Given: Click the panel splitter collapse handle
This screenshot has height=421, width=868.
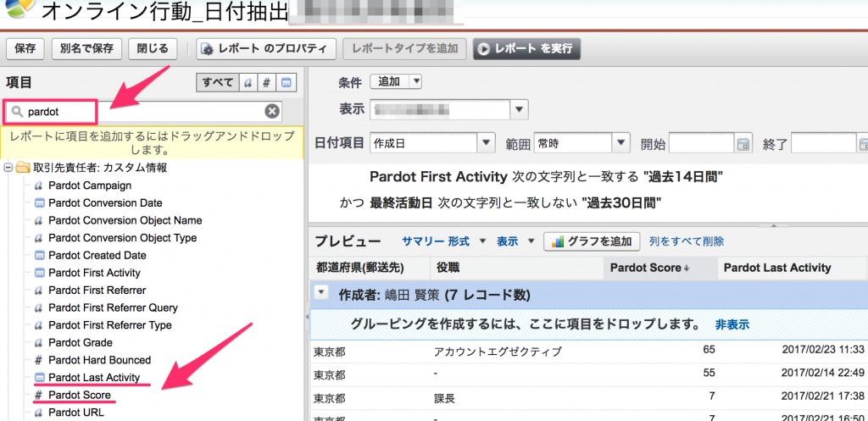Looking at the screenshot, I should 306,317.
